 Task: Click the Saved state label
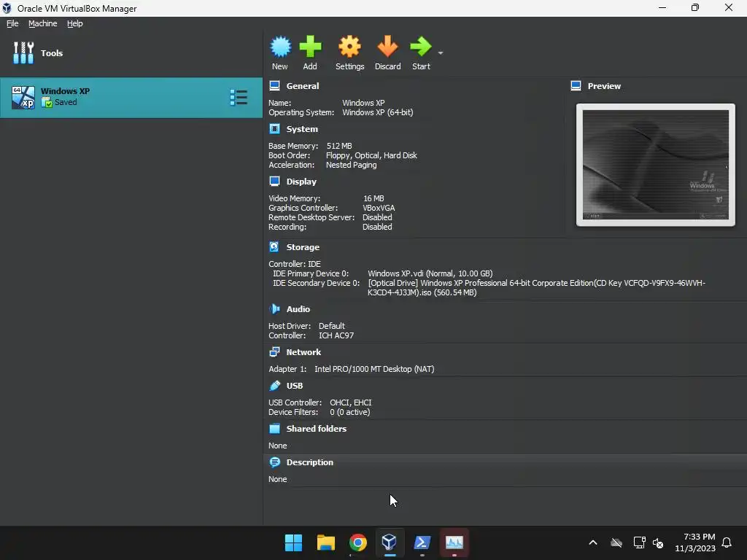point(66,102)
